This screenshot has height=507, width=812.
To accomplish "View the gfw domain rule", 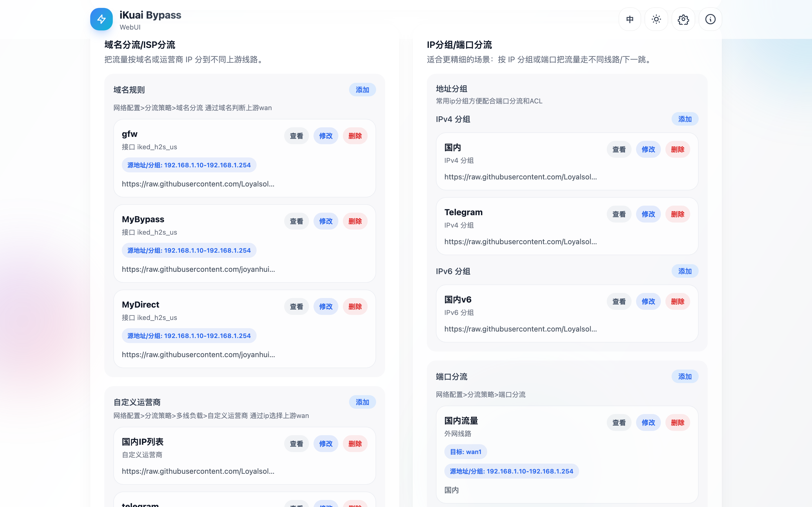I will (296, 136).
